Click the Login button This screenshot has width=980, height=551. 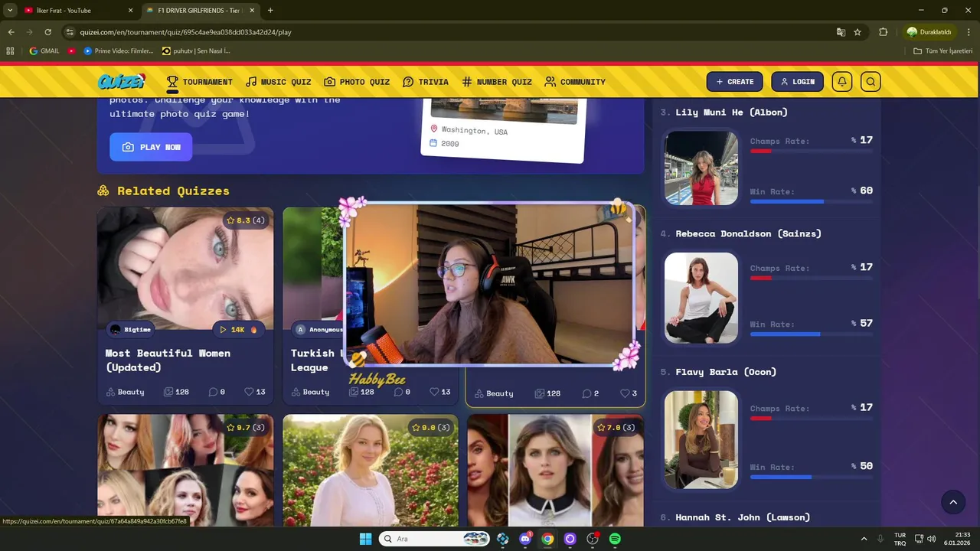coord(797,82)
